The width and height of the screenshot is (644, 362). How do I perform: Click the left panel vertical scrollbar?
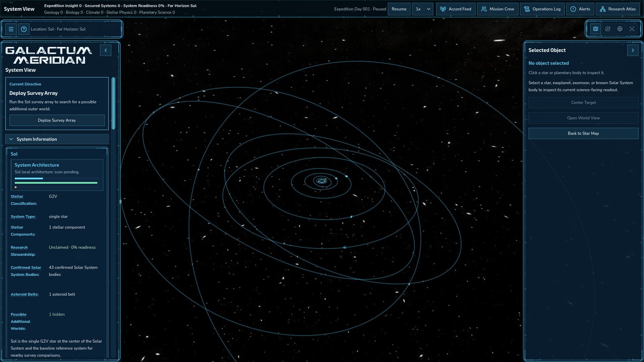click(113, 103)
